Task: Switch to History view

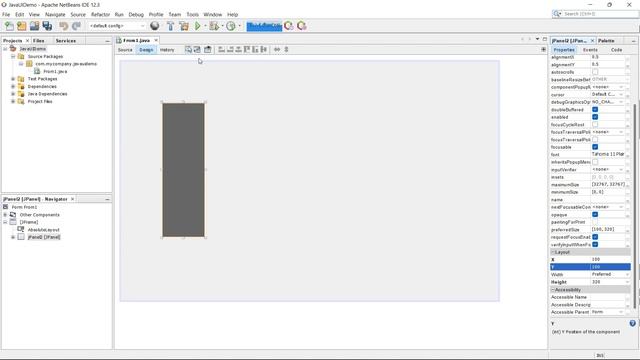Action: click(167, 50)
